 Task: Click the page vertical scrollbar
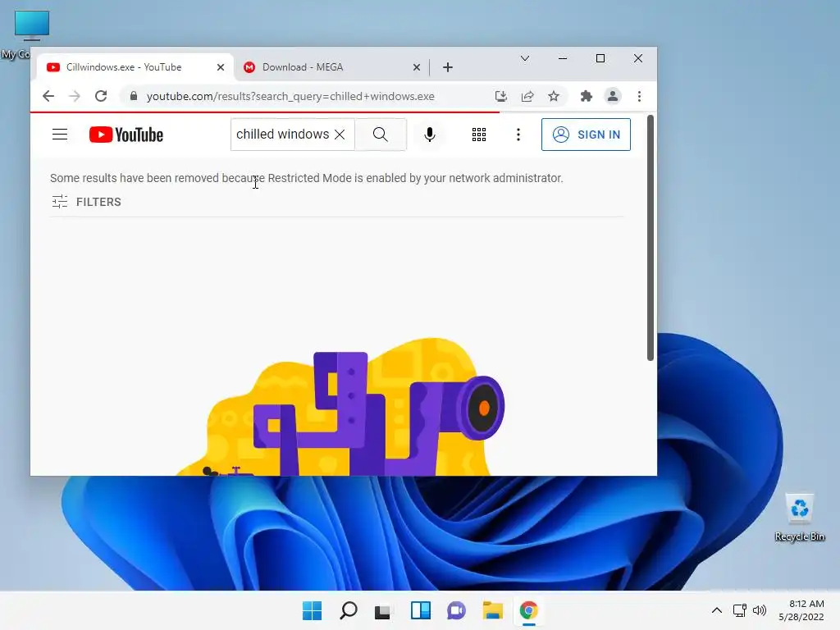tap(651, 238)
